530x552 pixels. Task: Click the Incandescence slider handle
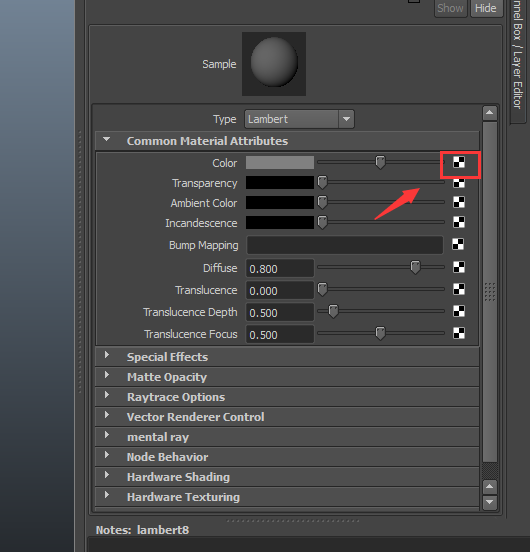pyautogui.click(x=322, y=222)
